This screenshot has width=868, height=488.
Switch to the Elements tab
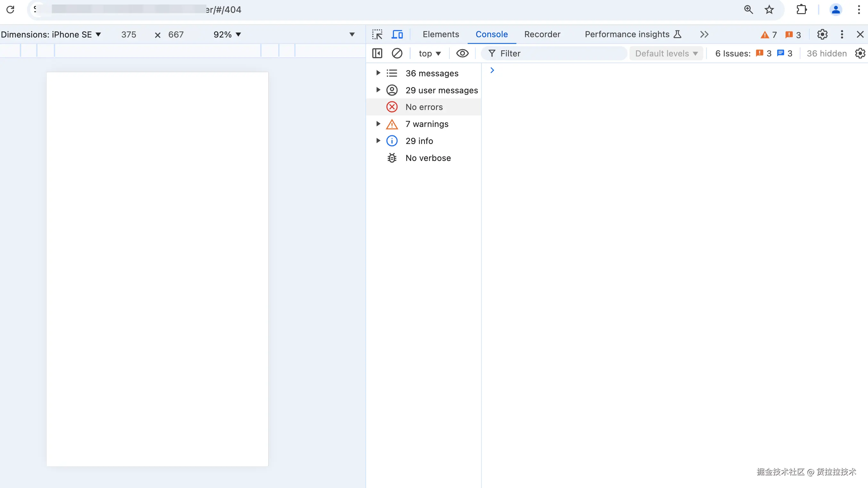(441, 34)
